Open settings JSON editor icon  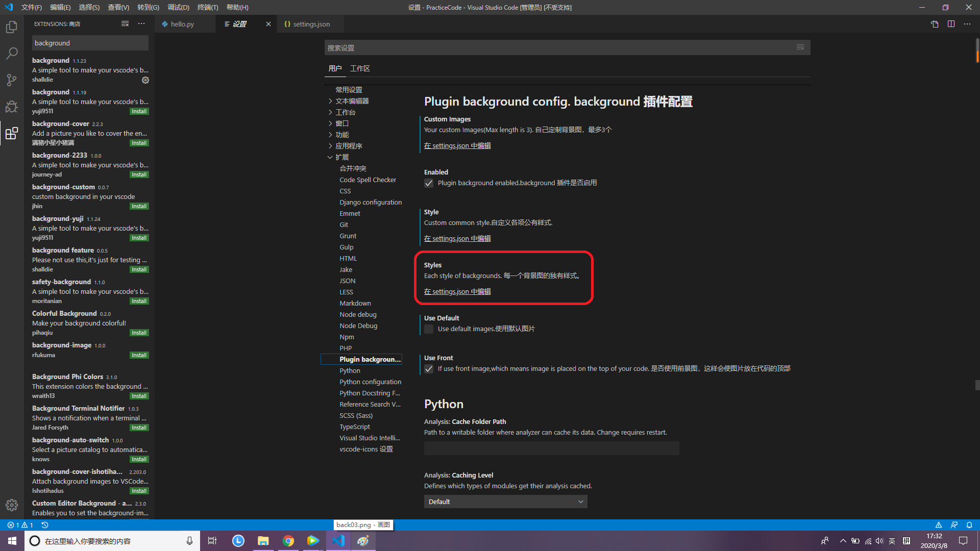[935, 24]
